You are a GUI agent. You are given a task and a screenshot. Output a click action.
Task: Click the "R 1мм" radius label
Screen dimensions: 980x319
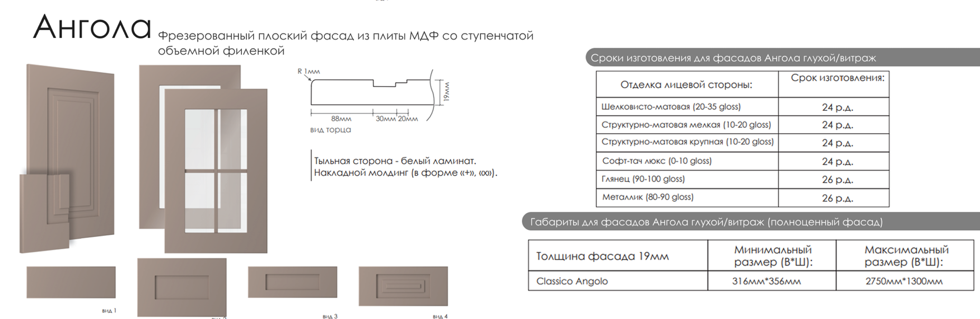(x=309, y=71)
